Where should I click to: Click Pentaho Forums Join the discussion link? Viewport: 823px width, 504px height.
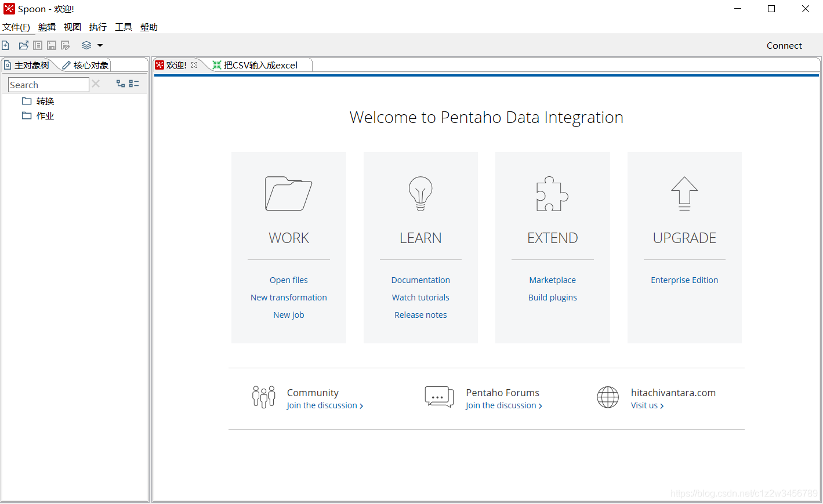pos(504,405)
